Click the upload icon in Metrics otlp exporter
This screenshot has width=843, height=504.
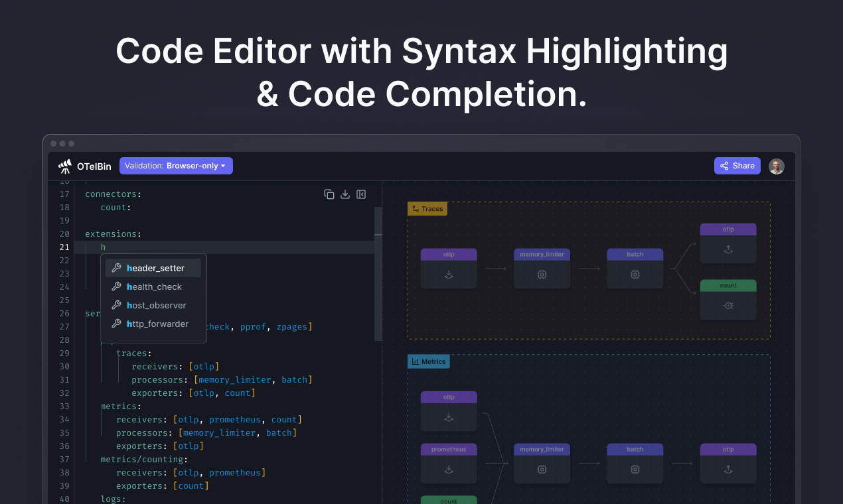click(728, 470)
